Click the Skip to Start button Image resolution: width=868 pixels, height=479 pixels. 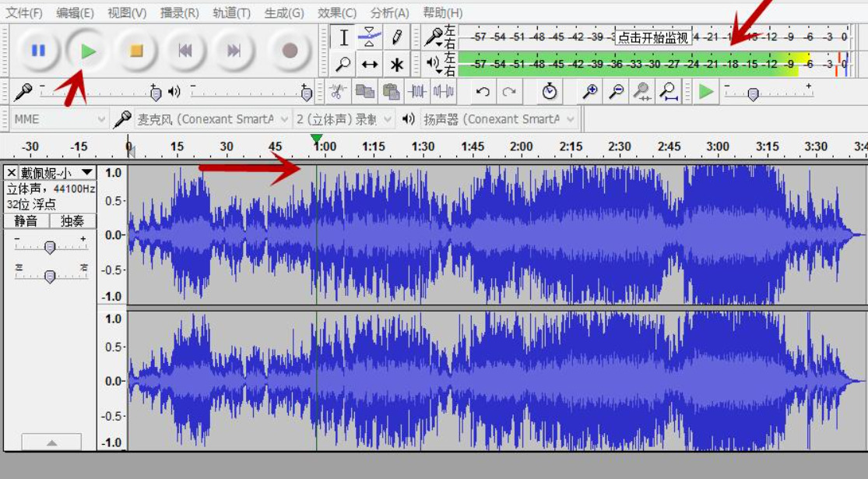(x=185, y=51)
